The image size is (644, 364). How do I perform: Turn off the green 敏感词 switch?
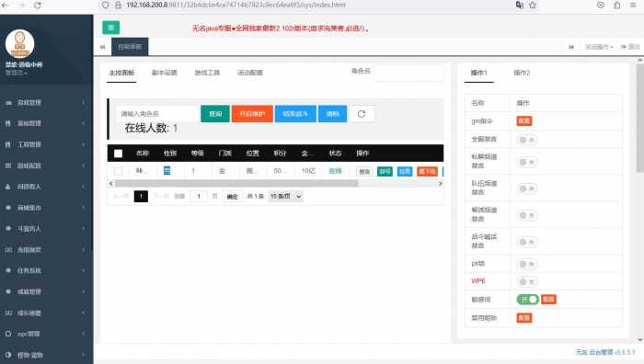(527, 300)
